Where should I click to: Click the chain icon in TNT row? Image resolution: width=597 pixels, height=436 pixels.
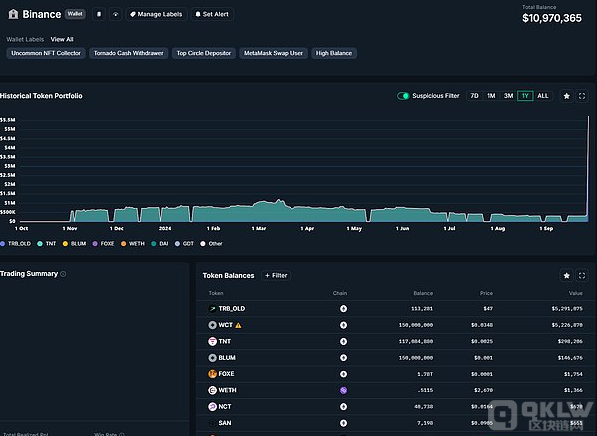[343, 342]
